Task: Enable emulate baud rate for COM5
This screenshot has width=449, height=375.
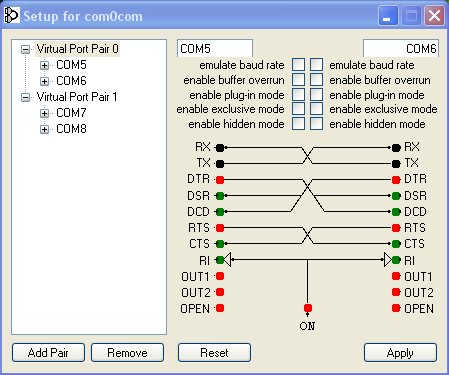Action: pos(298,65)
